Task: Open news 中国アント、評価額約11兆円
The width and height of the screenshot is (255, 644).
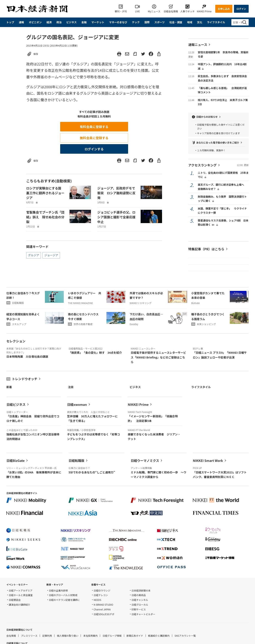Action: tap(222, 66)
